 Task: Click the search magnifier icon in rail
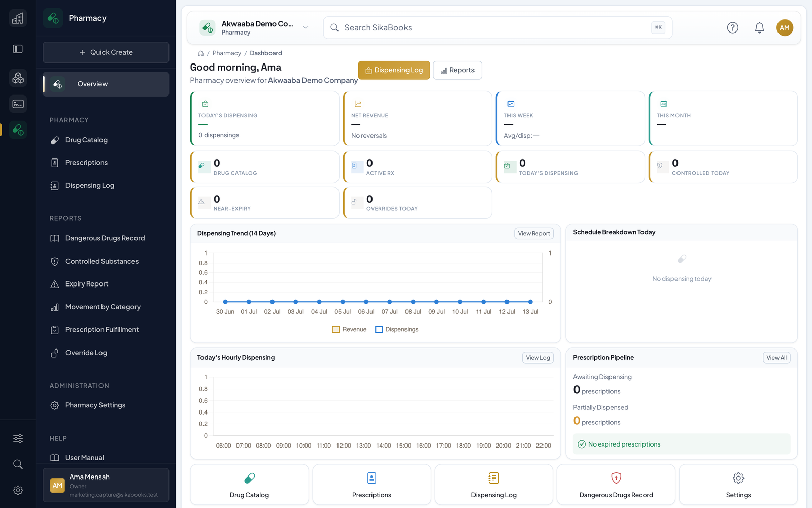pyautogui.click(x=18, y=464)
